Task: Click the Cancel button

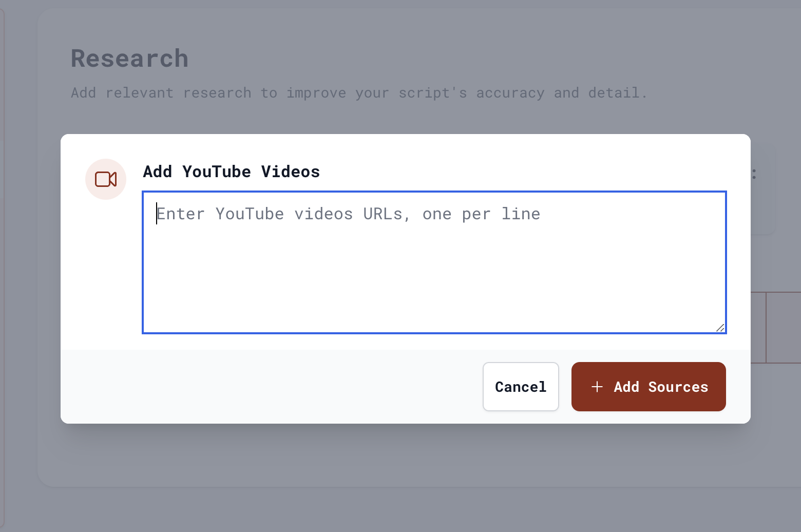Action: tap(520, 387)
